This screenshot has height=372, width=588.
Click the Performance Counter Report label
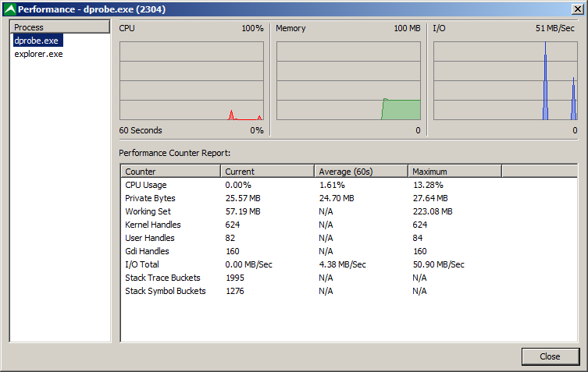tap(174, 153)
